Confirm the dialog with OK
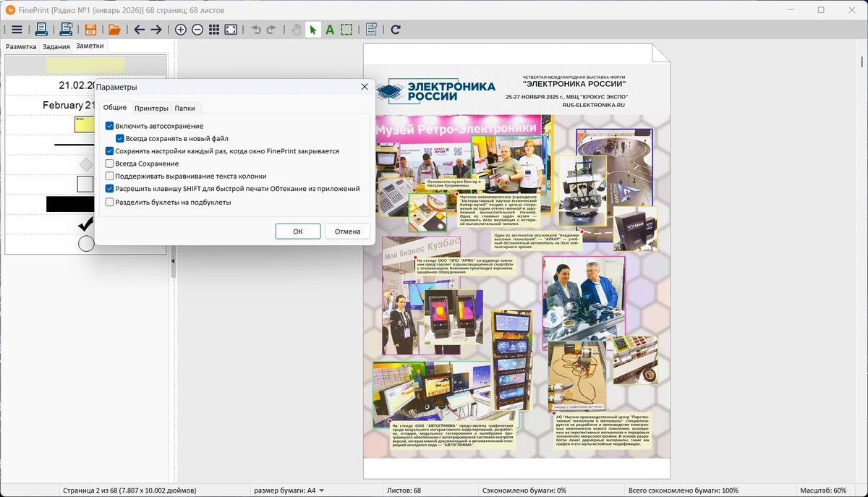Screen dimensions: 868x497 click(x=298, y=231)
